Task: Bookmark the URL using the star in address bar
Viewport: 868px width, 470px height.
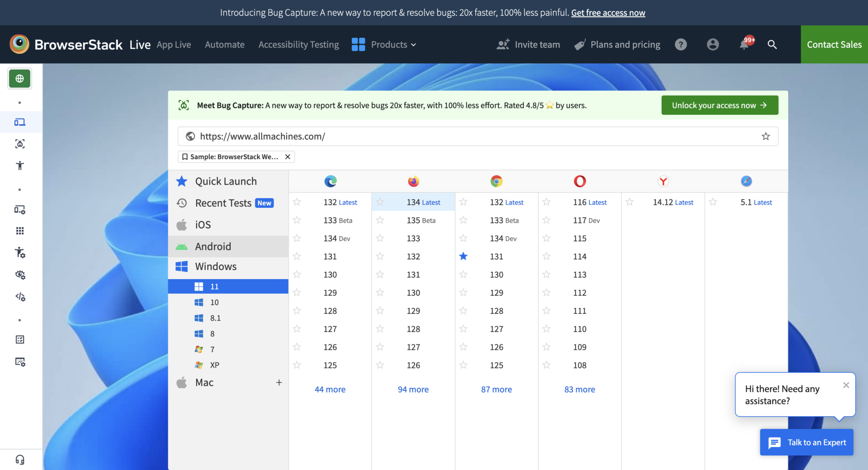Action: pyautogui.click(x=765, y=136)
